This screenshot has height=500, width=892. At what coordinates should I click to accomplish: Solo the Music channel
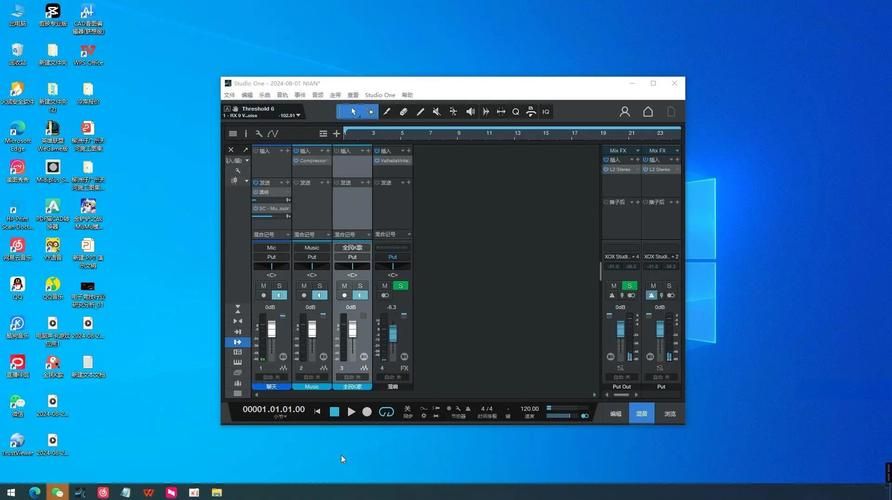point(320,286)
